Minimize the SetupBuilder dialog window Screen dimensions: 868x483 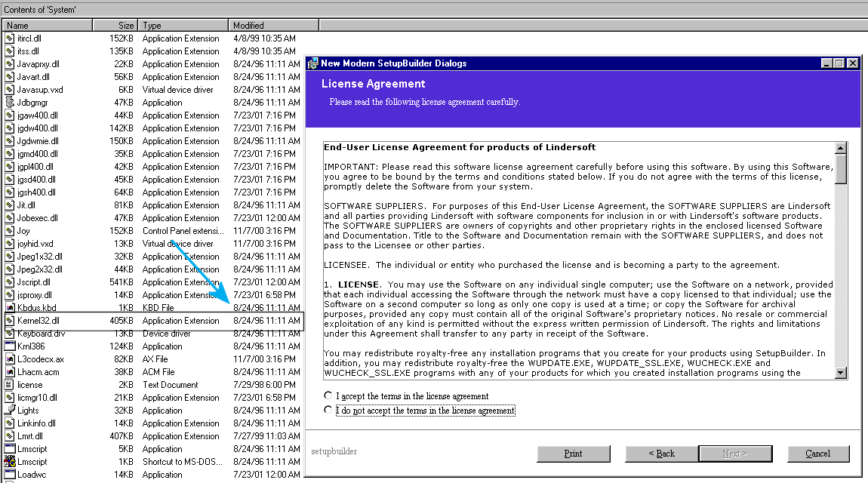tap(826, 63)
